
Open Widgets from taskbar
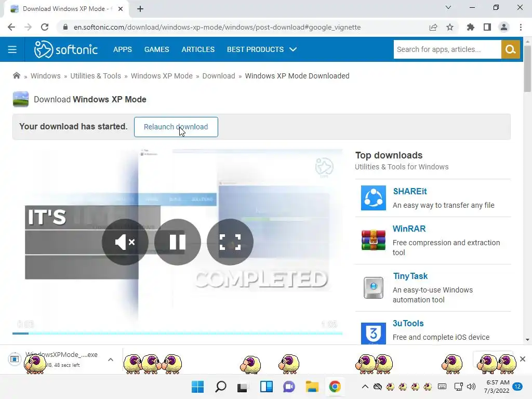click(267, 387)
